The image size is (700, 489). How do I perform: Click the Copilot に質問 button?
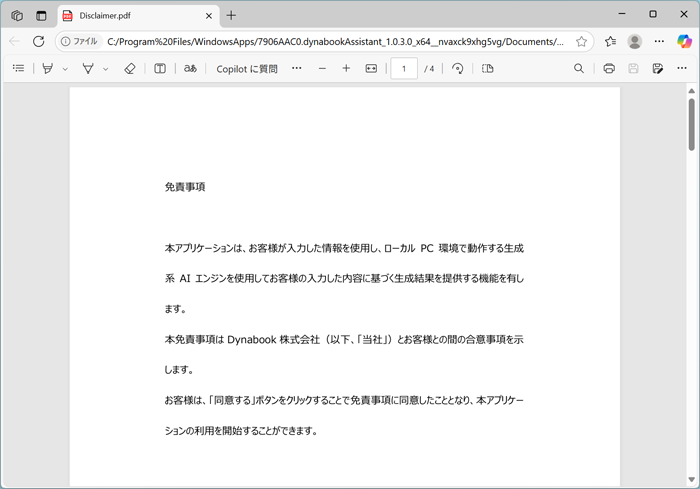coord(247,69)
